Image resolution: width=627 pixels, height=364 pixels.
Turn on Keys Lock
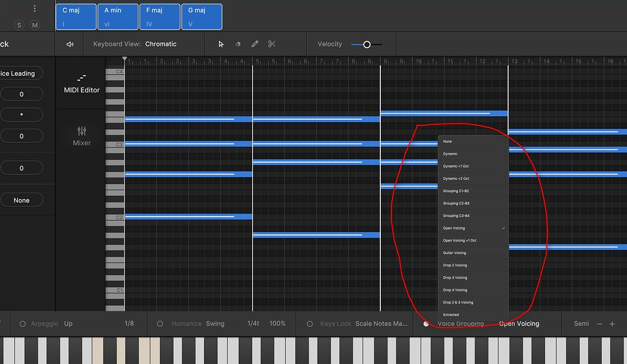click(x=310, y=324)
